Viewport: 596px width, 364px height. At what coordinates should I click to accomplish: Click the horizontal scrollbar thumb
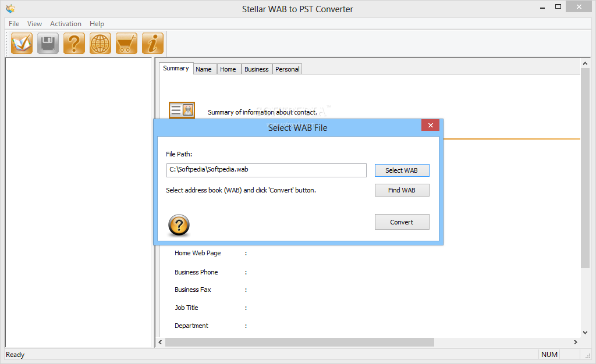click(300, 342)
